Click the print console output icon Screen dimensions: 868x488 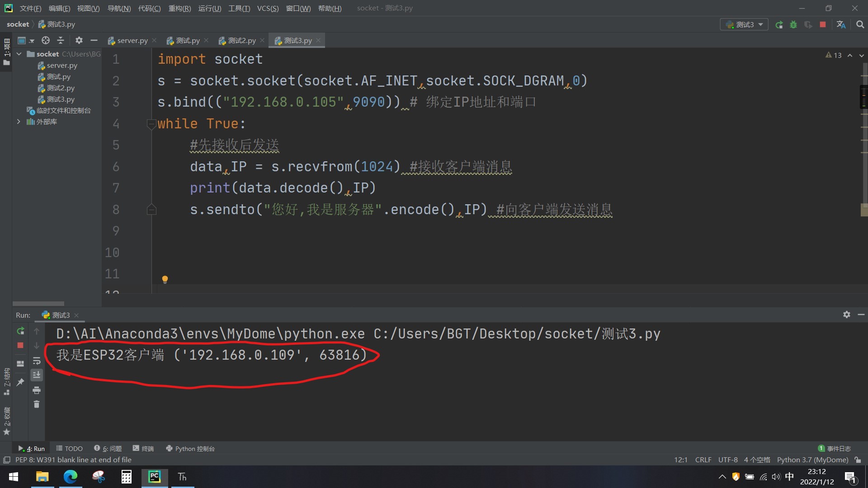pyautogui.click(x=37, y=390)
